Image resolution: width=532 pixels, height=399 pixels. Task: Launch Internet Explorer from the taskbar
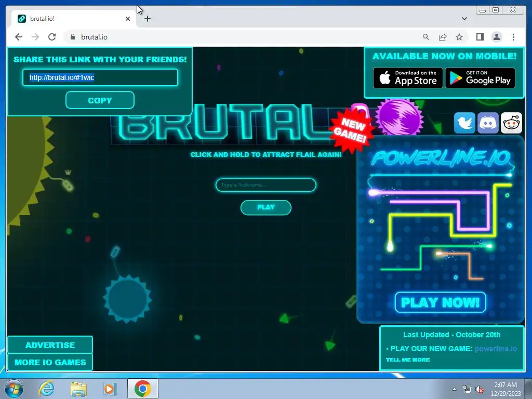click(46, 389)
